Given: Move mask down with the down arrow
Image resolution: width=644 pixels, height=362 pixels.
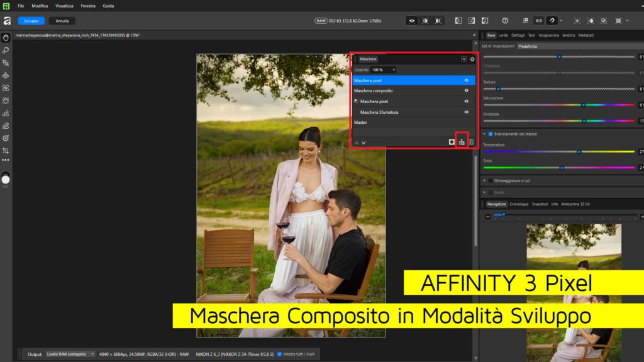Looking at the screenshot, I should coord(364,143).
